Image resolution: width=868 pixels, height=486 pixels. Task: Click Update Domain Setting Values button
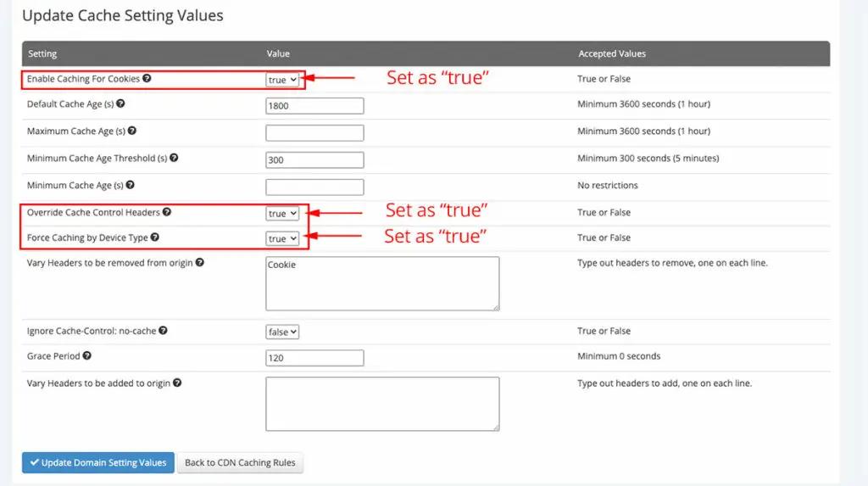pos(98,462)
